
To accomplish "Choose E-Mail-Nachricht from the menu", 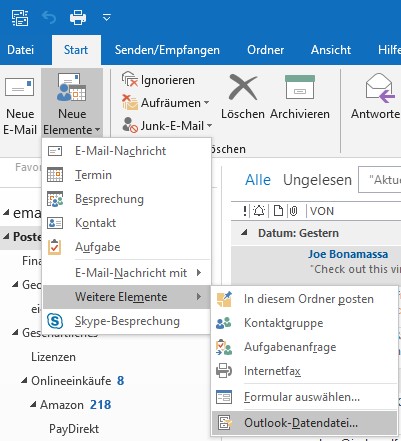I will [x=127, y=151].
